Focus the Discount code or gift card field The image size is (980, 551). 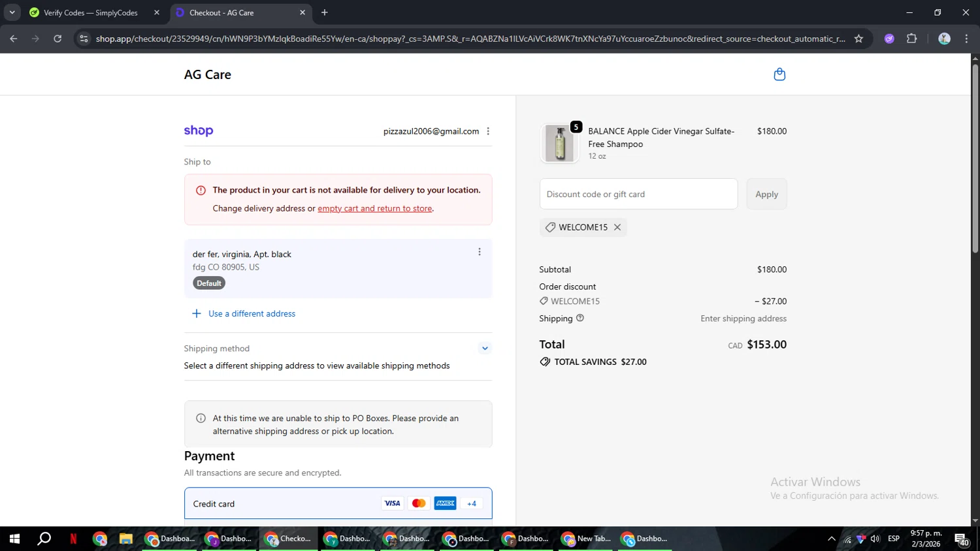pos(638,194)
